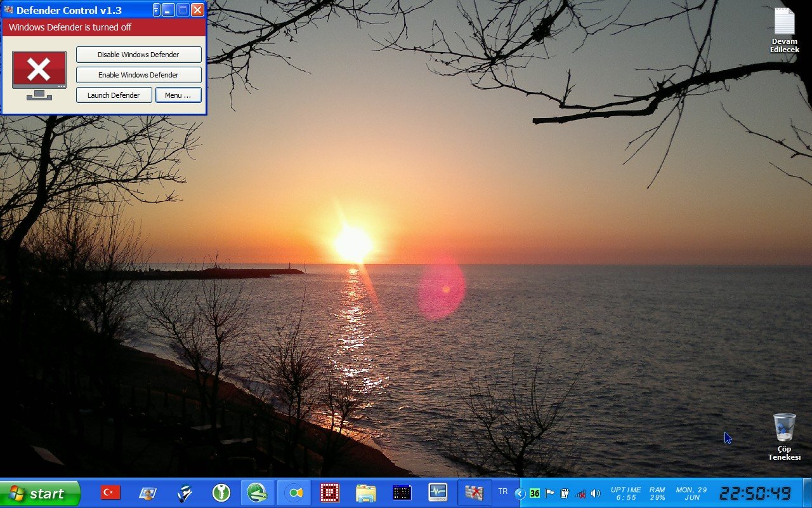Click the MON, 29 JUN date display
This screenshot has height=508, width=812.
pos(691,493)
